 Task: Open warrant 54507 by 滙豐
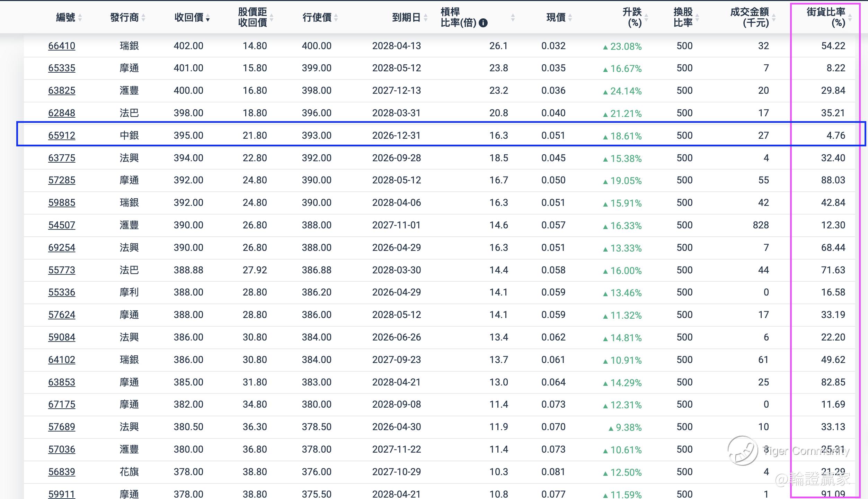tap(62, 225)
